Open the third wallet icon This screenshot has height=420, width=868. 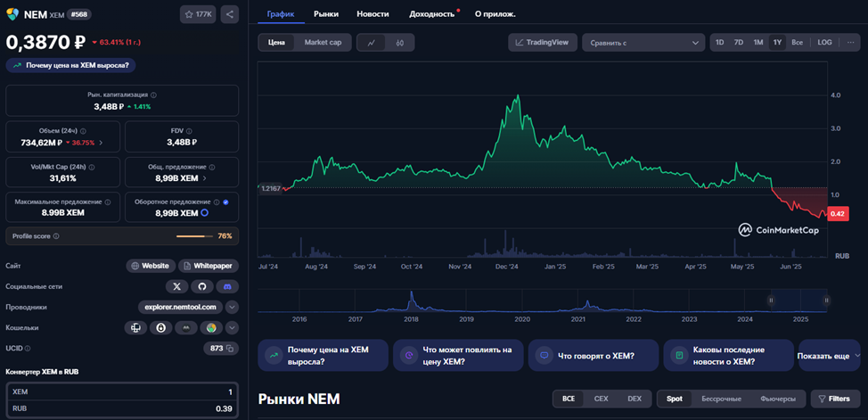coord(186,327)
